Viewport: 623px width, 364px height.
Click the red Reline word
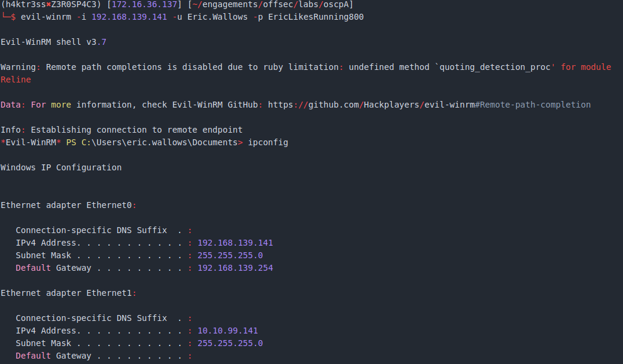pos(16,79)
